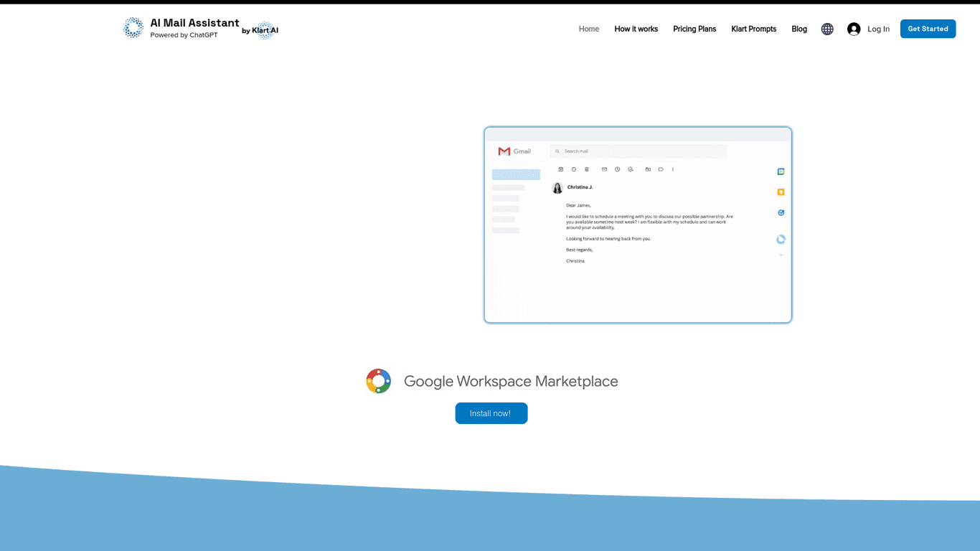Click the Move to folder icon
The width and height of the screenshot is (980, 551).
649,169
